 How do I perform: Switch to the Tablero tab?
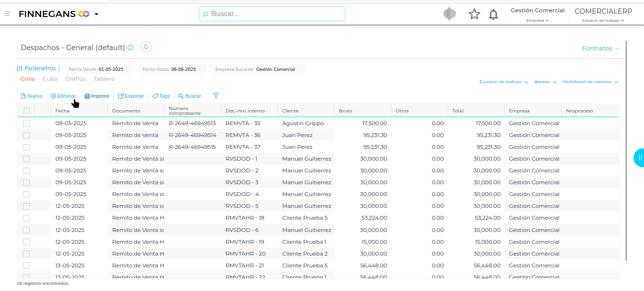[x=104, y=79]
